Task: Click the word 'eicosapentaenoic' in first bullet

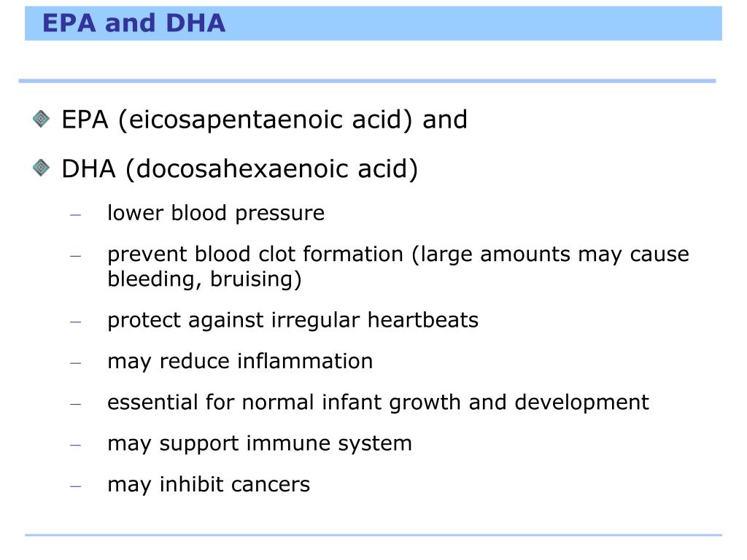Action: click(x=236, y=120)
